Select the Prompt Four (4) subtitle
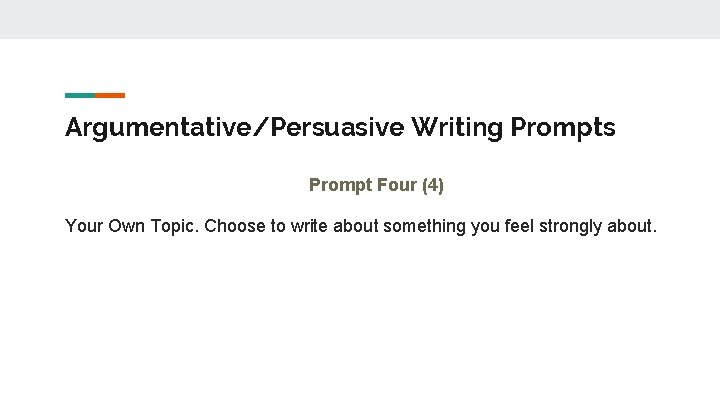The height and width of the screenshot is (405, 720). coord(376,185)
